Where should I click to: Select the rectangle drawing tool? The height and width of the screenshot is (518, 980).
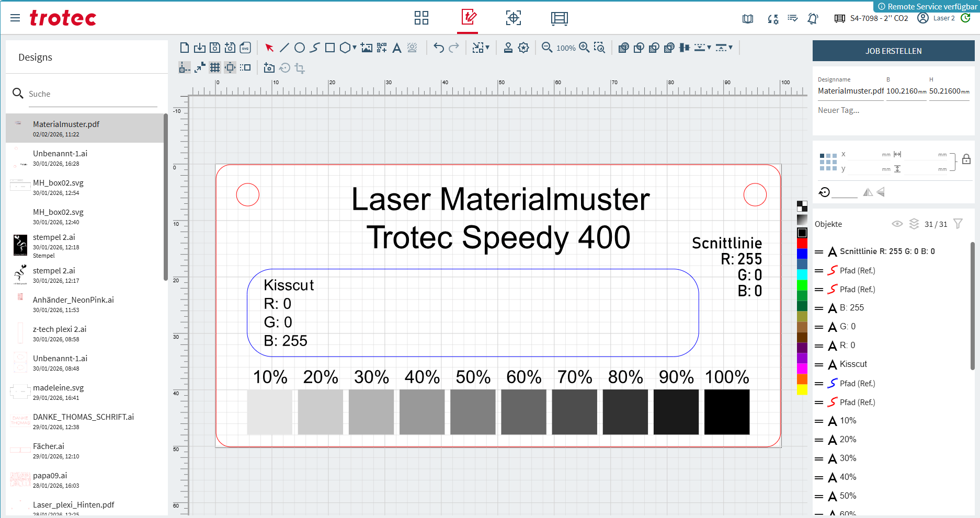coord(330,48)
